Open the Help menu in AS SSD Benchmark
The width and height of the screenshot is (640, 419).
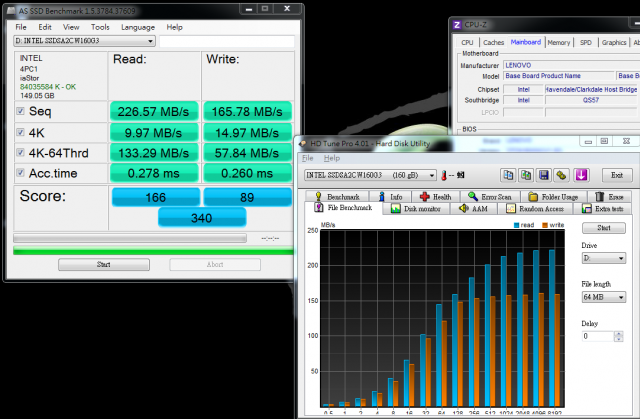(x=174, y=27)
